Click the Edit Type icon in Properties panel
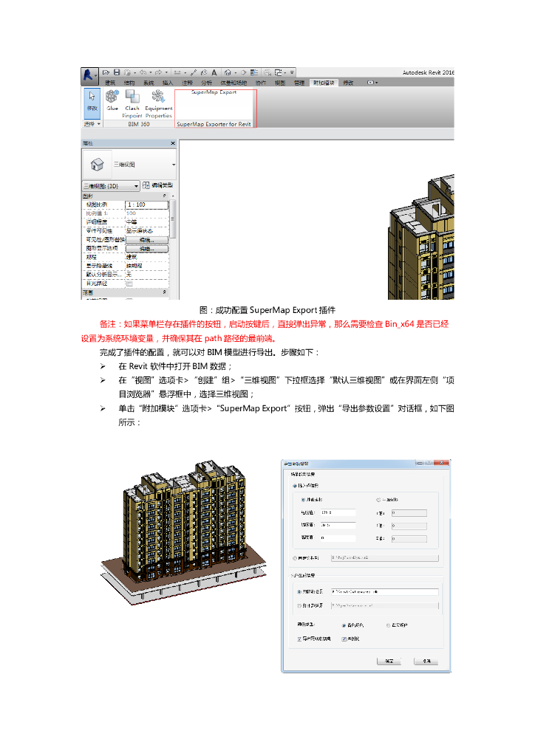535x756 pixels. click(146, 185)
